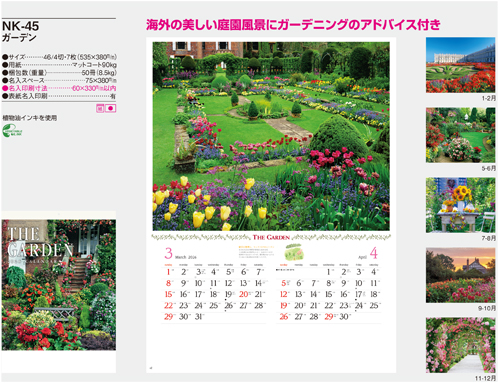Click the pink headline about overseas gardens
The height and width of the screenshot is (383, 499).
(x=293, y=25)
